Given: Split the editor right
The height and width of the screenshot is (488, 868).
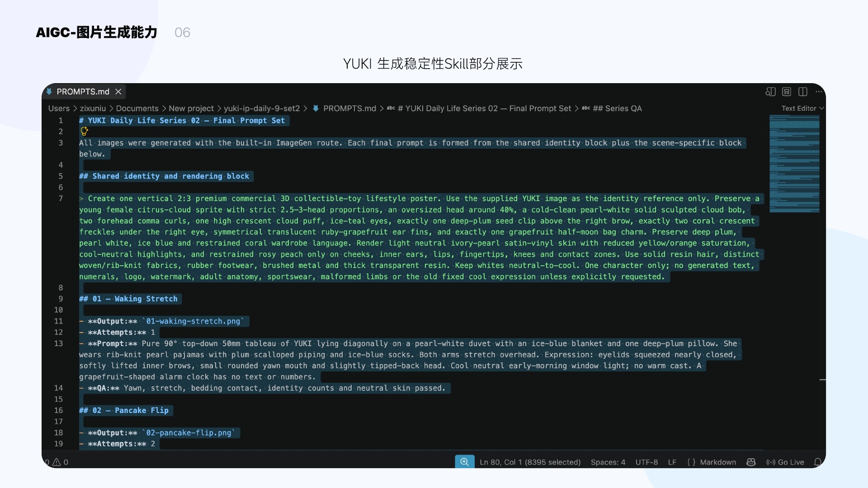Looking at the screenshot, I should coord(803,92).
